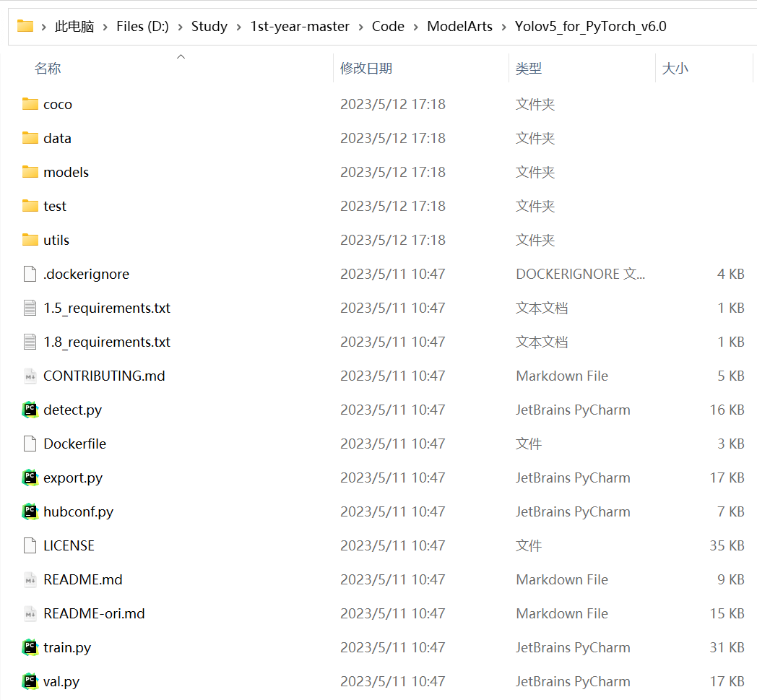Click the 1.8_requirements.txt text file icon
Viewport: 757px width, 700px height.
coord(30,342)
